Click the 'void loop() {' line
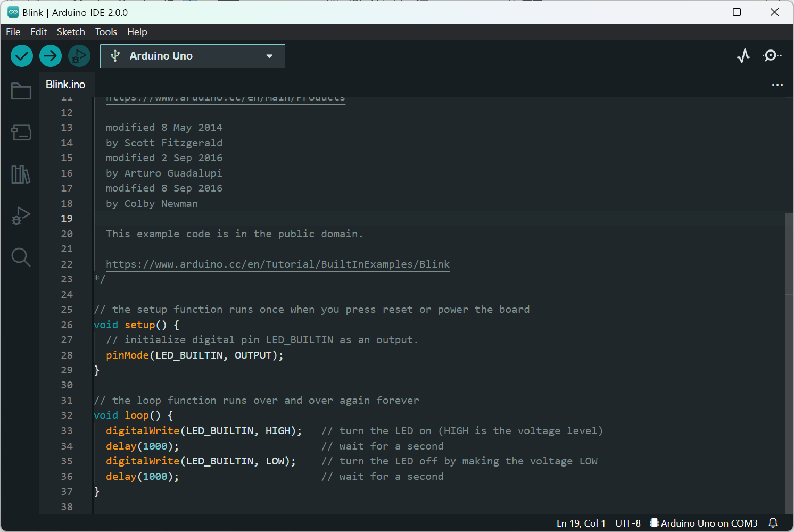The height and width of the screenshot is (532, 794). pyautogui.click(x=134, y=415)
